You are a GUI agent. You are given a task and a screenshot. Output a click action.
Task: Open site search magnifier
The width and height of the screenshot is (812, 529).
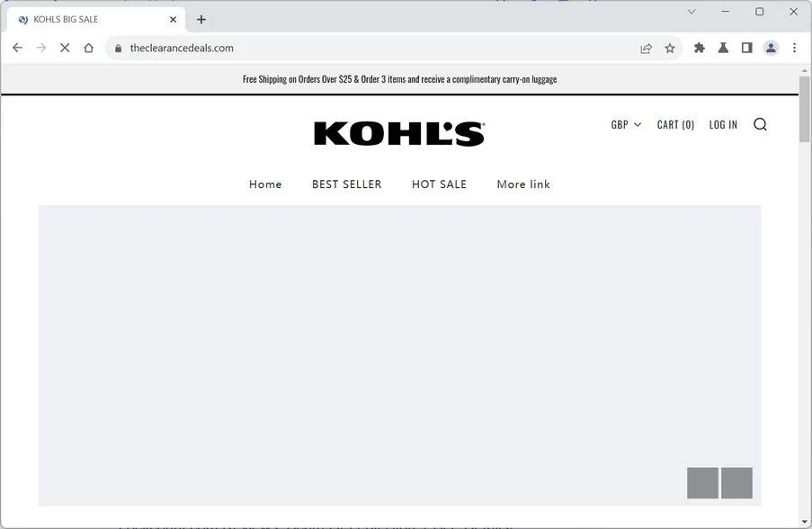[x=760, y=124]
